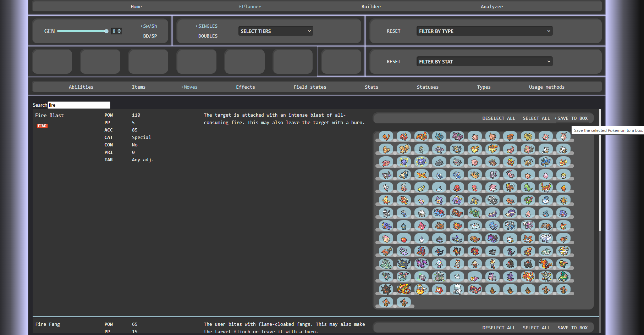This screenshot has width=644, height=335.
Task: Pick Dialga in the Fire Blast learners
Action: (x=510, y=225)
